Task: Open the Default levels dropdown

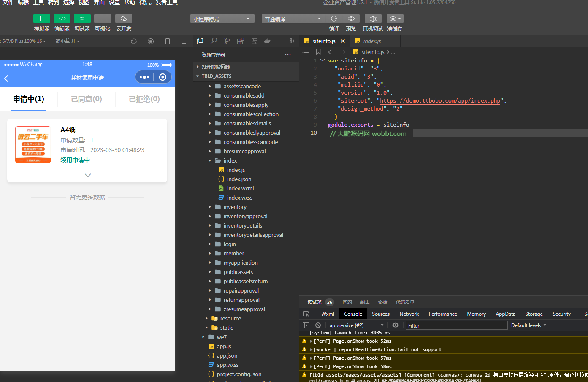Action: point(528,325)
